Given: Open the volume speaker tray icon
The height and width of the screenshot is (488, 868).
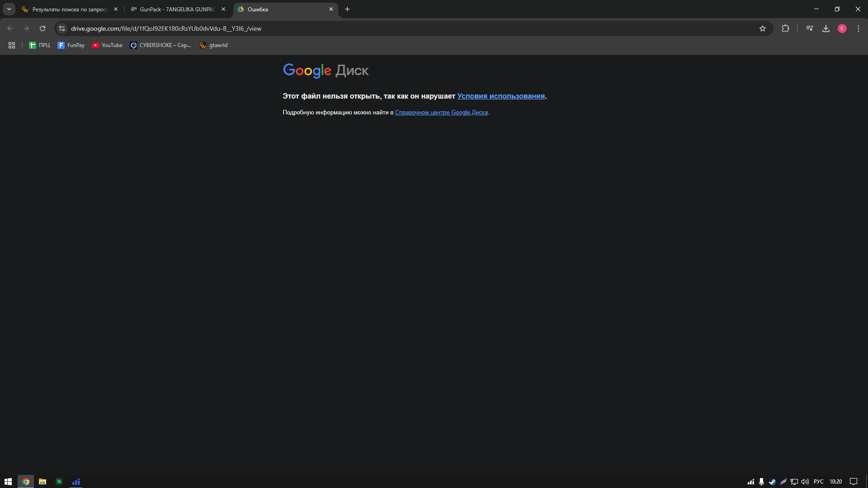Looking at the screenshot, I should click(x=805, y=482).
